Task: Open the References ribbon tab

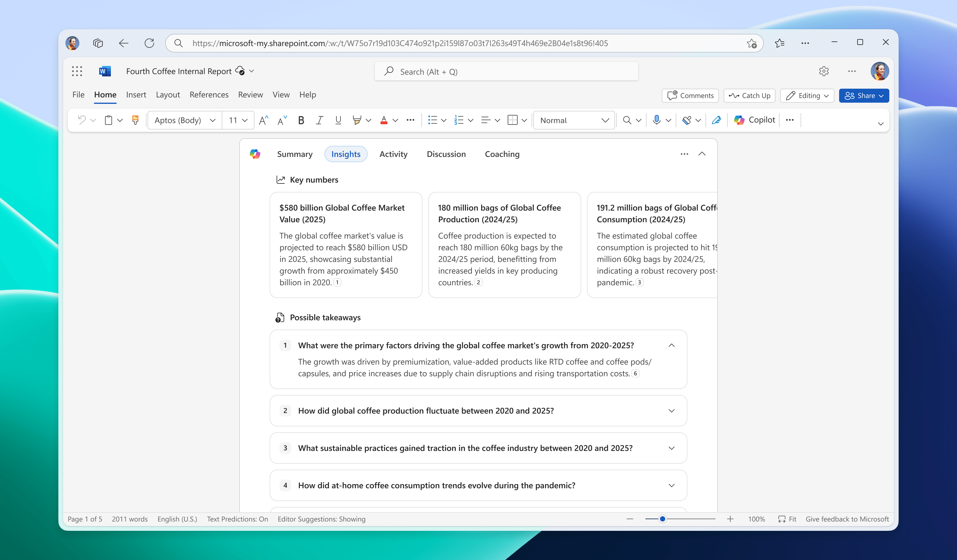Action: (x=209, y=94)
